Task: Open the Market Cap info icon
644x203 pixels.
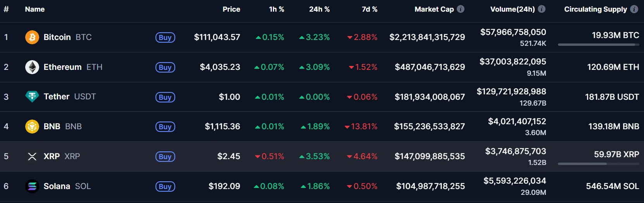Action: click(461, 9)
